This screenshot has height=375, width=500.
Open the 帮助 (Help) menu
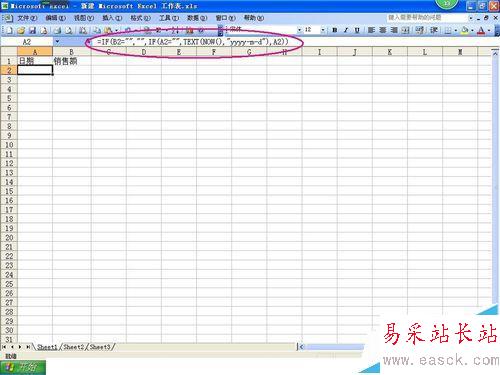[254, 18]
